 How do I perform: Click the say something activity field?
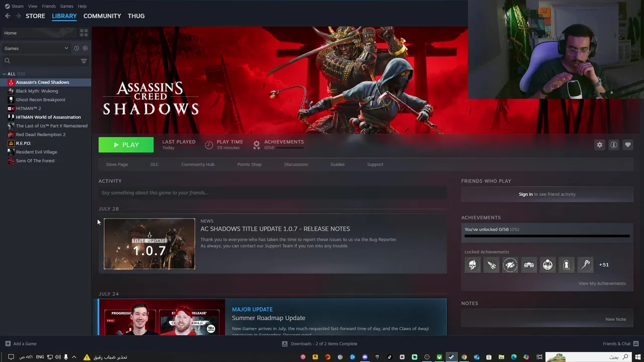[273, 193]
